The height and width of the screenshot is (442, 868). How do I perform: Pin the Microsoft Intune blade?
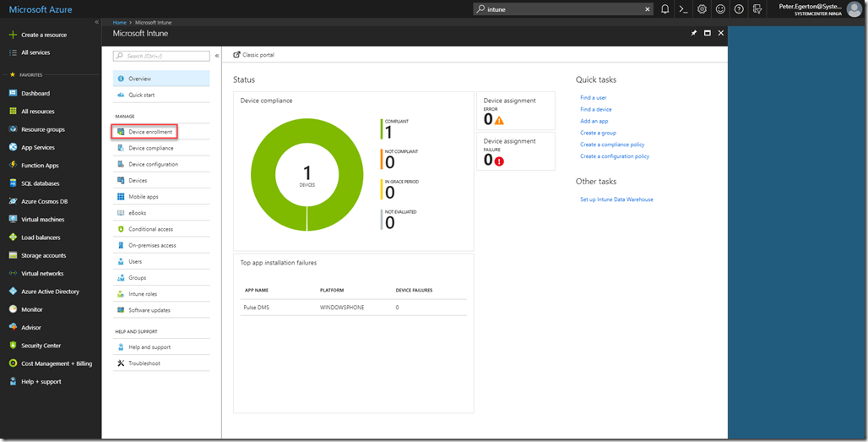[x=694, y=33]
